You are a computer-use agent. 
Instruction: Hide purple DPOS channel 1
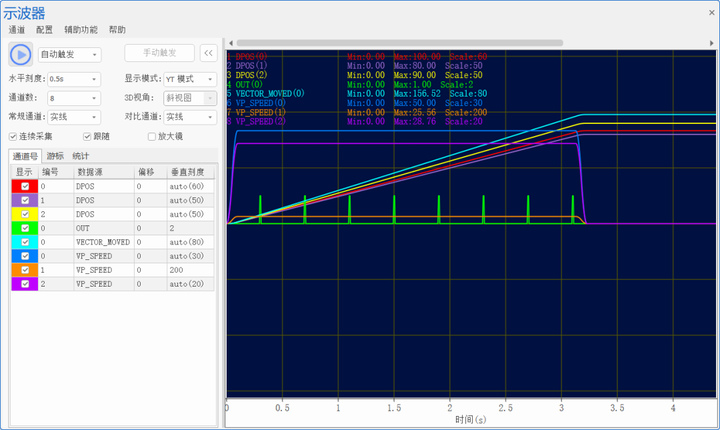pos(25,200)
